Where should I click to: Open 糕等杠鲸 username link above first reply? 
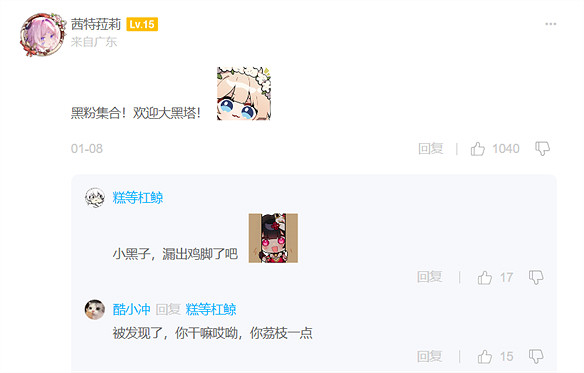click(138, 198)
